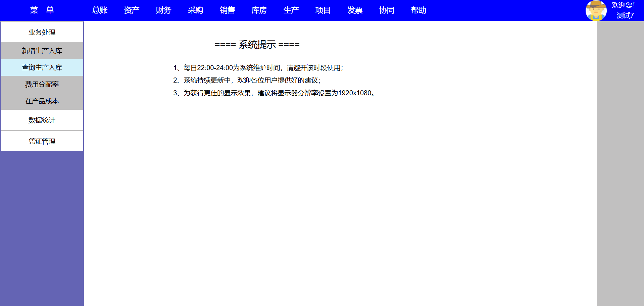Open the 资产 menu
Screen dimensions: 644x306
[x=132, y=10]
